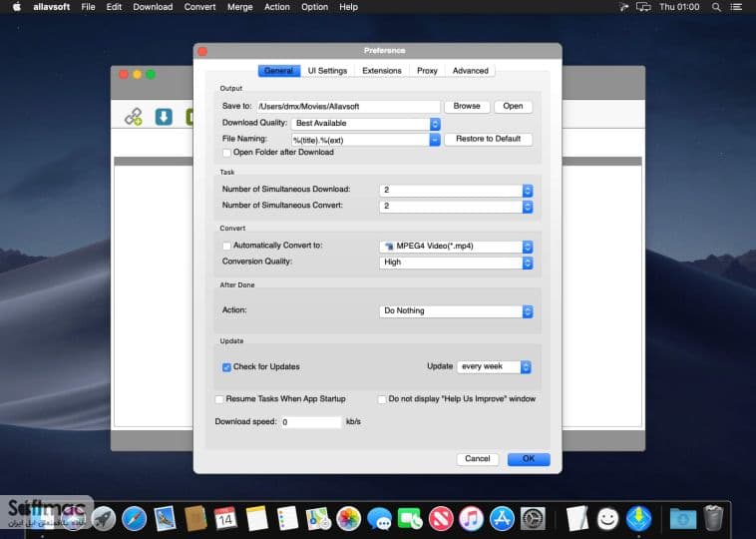Close the Preference dialog with red button
Image resolution: width=756 pixels, height=539 pixels.
(202, 51)
